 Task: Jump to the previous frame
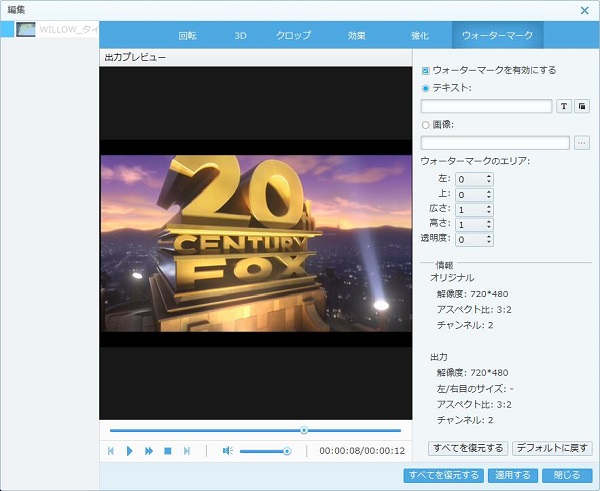(x=111, y=451)
